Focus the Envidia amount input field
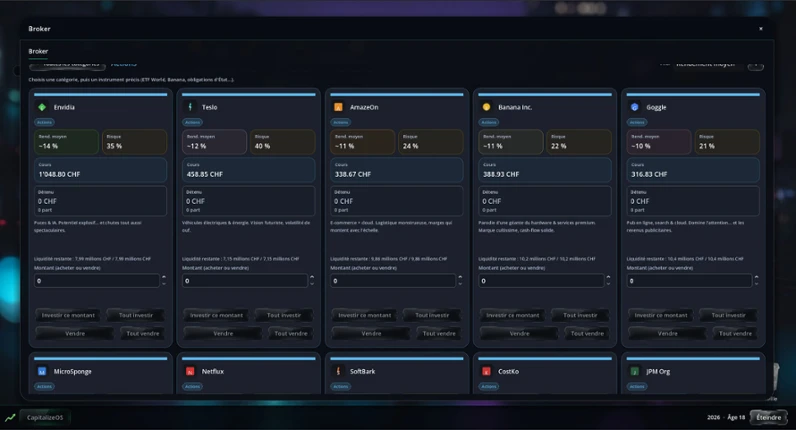 97,281
